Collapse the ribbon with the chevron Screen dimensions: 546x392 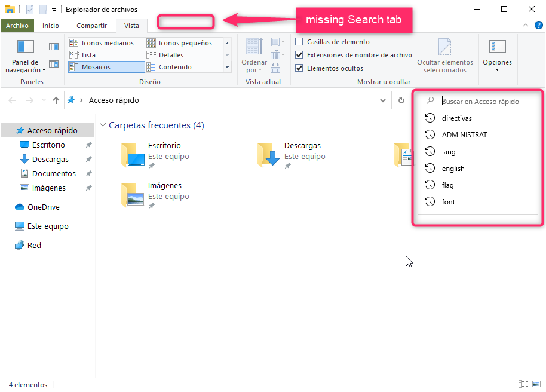pyautogui.click(x=526, y=25)
